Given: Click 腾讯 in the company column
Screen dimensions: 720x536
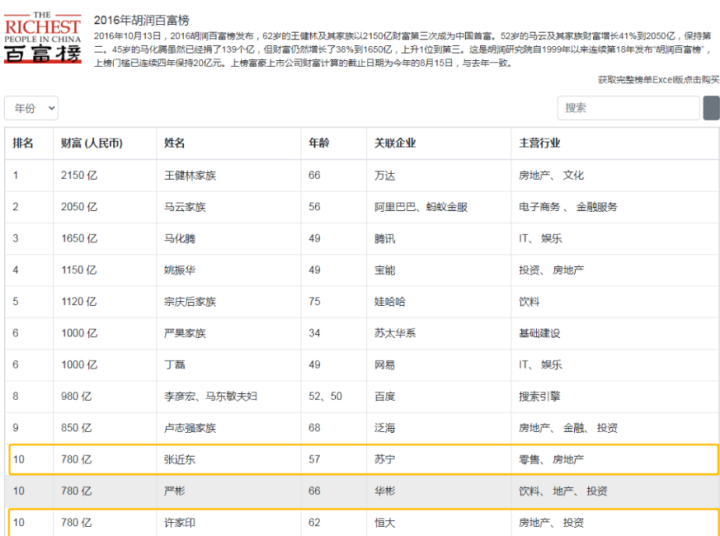Looking at the screenshot, I should (385, 238).
